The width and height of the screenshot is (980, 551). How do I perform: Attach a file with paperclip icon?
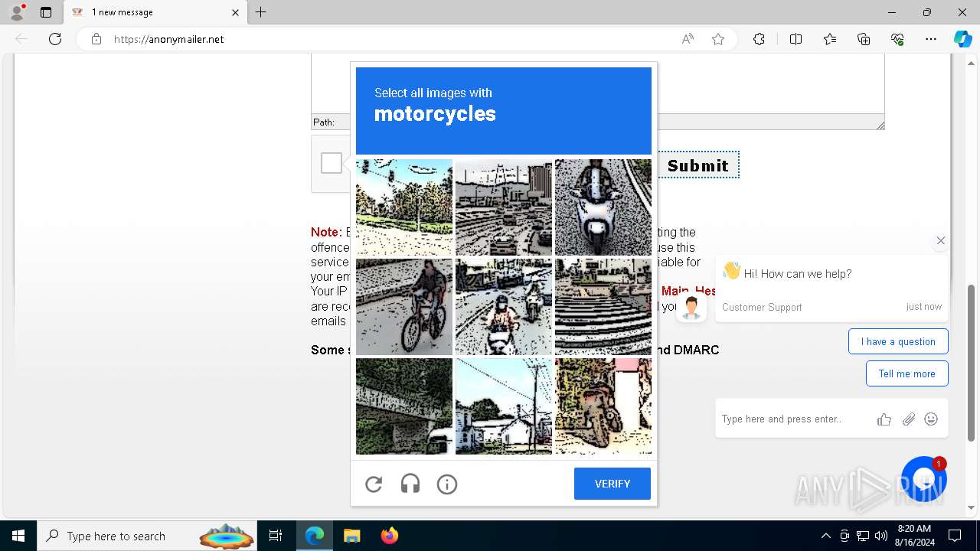909,419
